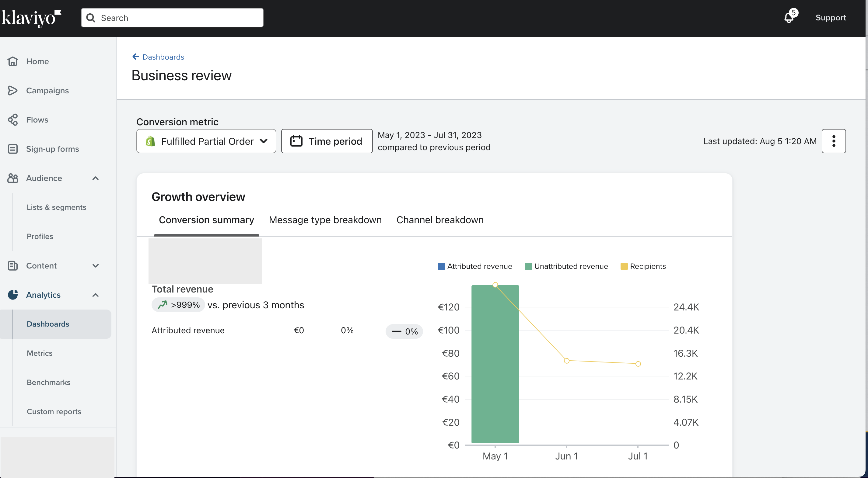Click the Content icon in sidebar
Image resolution: width=868 pixels, height=478 pixels.
point(13,265)
